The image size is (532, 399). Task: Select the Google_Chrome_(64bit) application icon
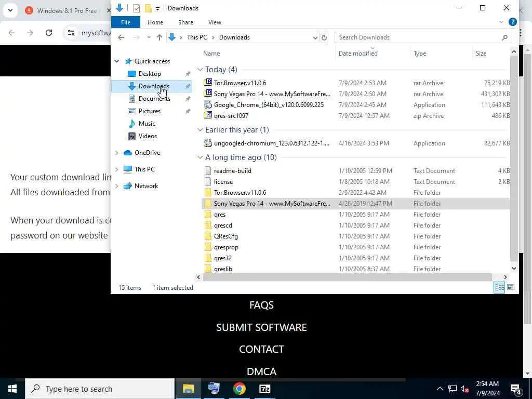[x=208, y=104]
